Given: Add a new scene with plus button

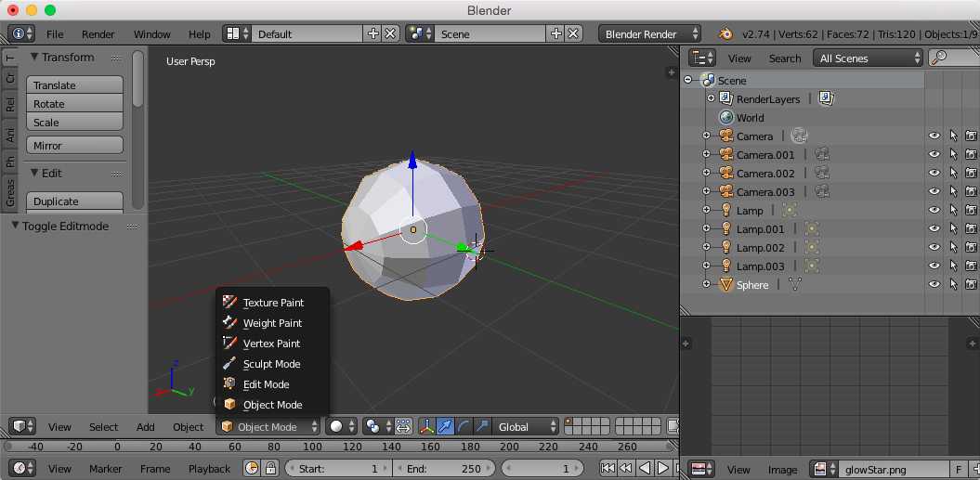Looking at the screenshot, I should (x=555, y=33).
